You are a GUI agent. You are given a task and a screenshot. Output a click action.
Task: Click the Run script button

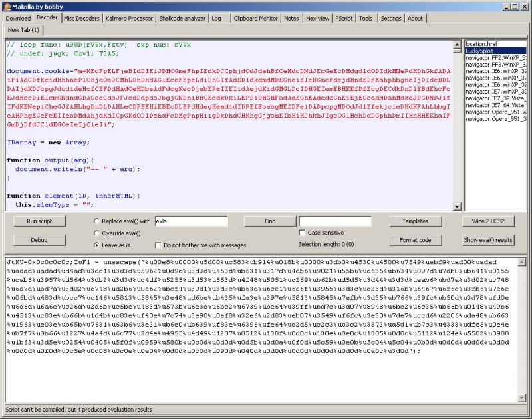[x=39, y=221]
